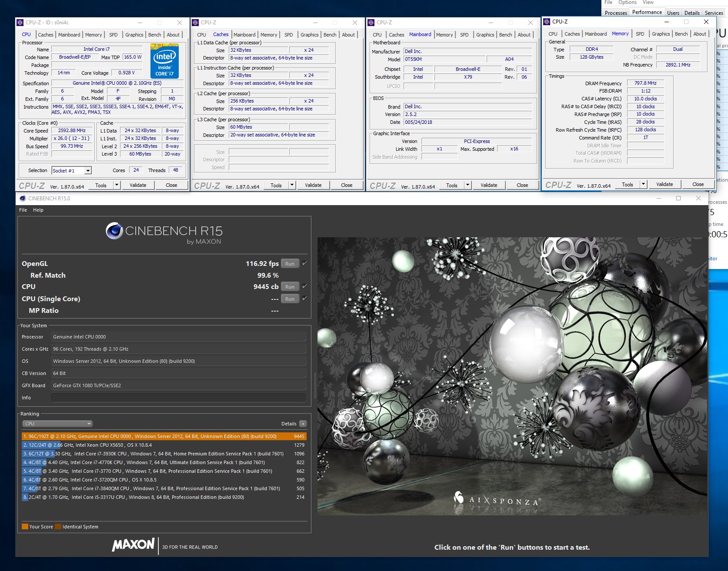This screenshot has width=728, height=571.
Task: Click the BIOS Version value 2.5.2
Action: tap(468, 114)
